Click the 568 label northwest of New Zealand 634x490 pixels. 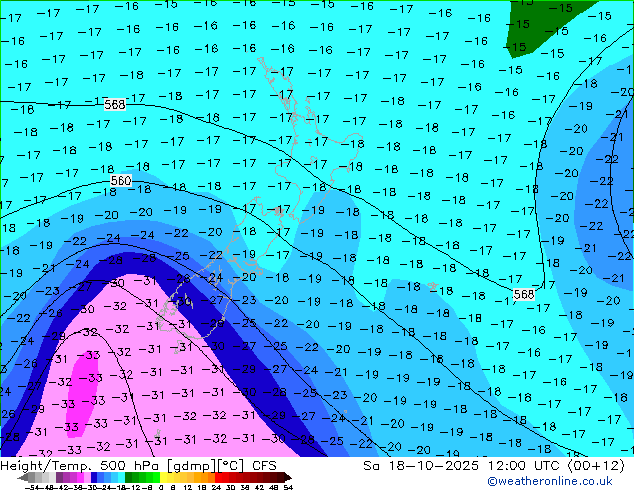click(115, 105)
